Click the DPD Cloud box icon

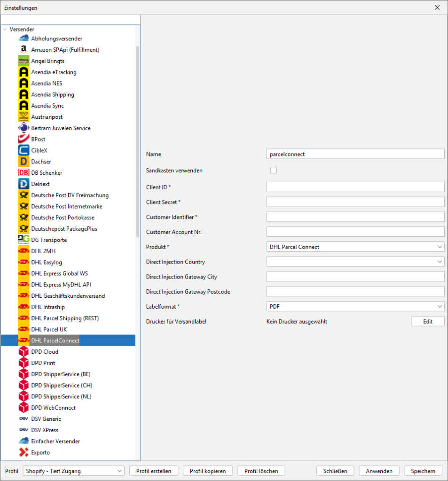24,352
